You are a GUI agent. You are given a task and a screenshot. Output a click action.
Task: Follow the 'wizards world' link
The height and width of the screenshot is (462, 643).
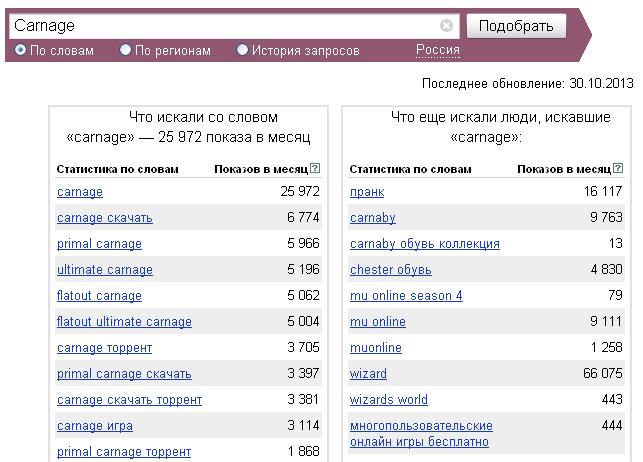pyautogui.click(x=389, y=400)
